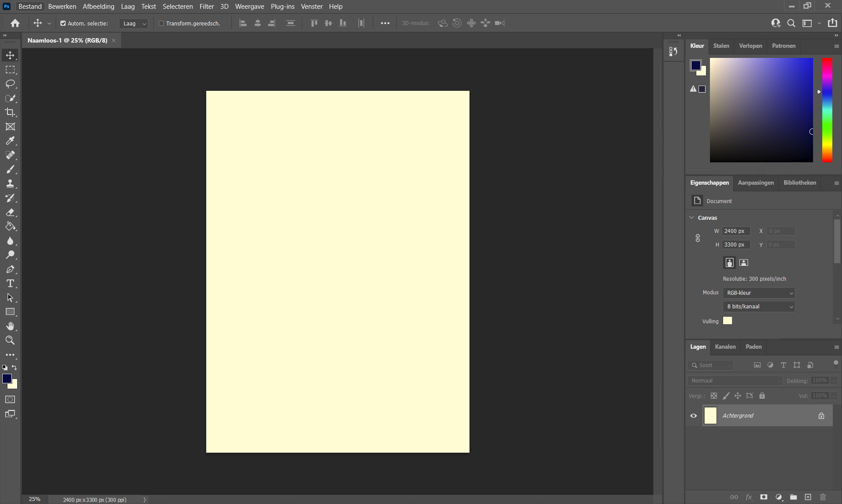
Task: Switch to the Kanalen tab
Action: pos(725,347)
